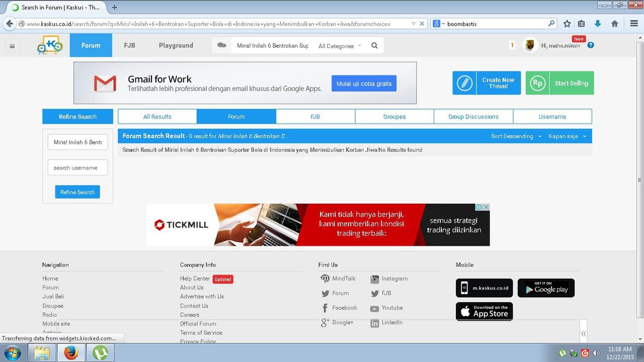Click the Kaskus search magnifier icon
This screenshot has height=362, width=644.
374,46
